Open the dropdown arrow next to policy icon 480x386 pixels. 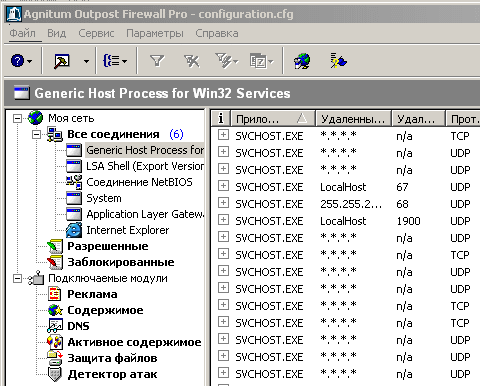(x=86, y=61)
